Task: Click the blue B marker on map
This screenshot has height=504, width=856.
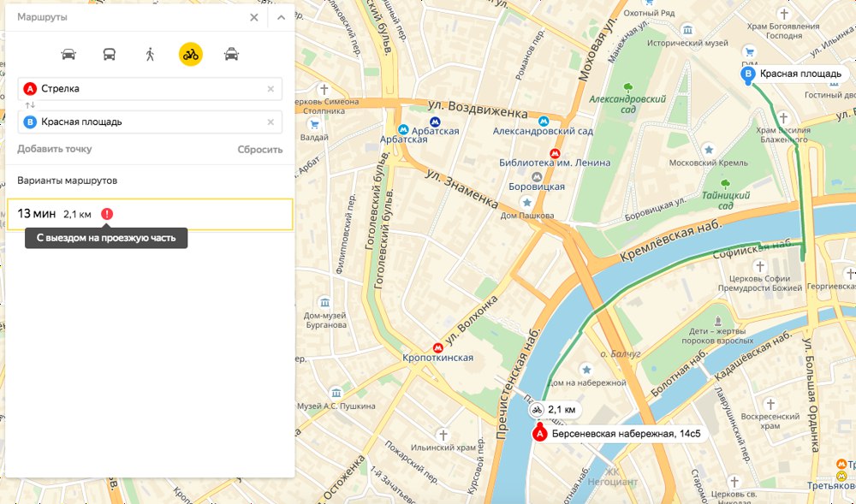Action: click(748, 74)
